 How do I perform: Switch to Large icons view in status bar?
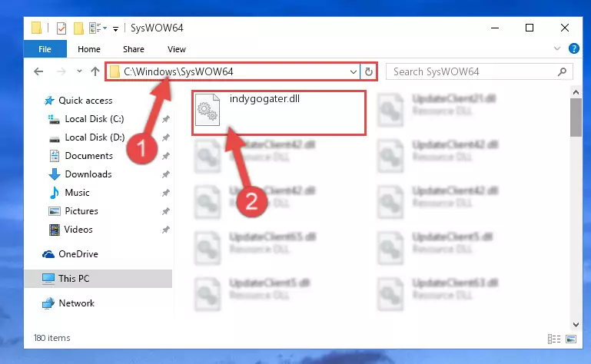(571, 339)
